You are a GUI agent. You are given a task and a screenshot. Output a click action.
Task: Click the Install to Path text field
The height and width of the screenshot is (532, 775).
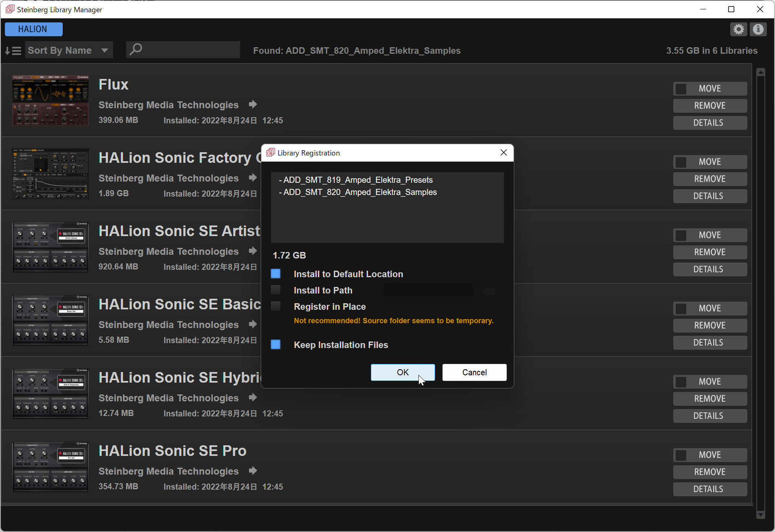point(428,290)
